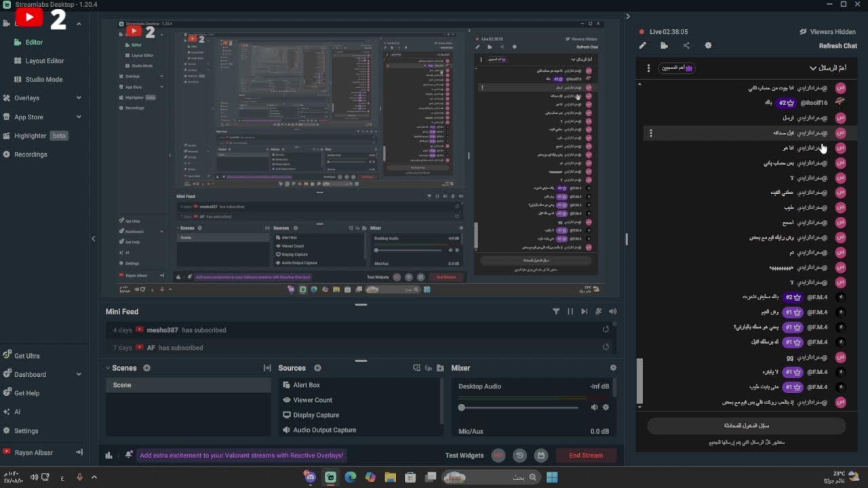Click the first icon in the Sources header group

[416, 368]
